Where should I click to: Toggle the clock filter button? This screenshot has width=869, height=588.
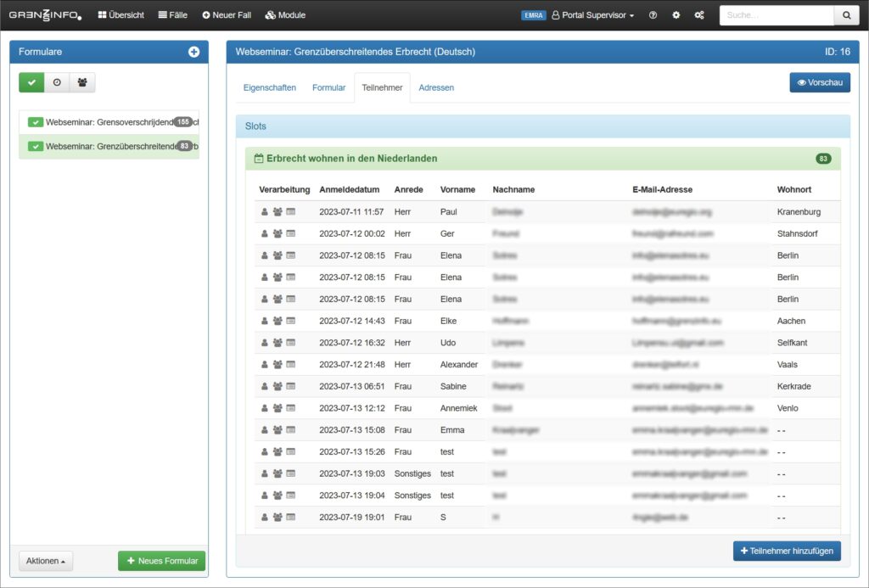pos(57,82)
